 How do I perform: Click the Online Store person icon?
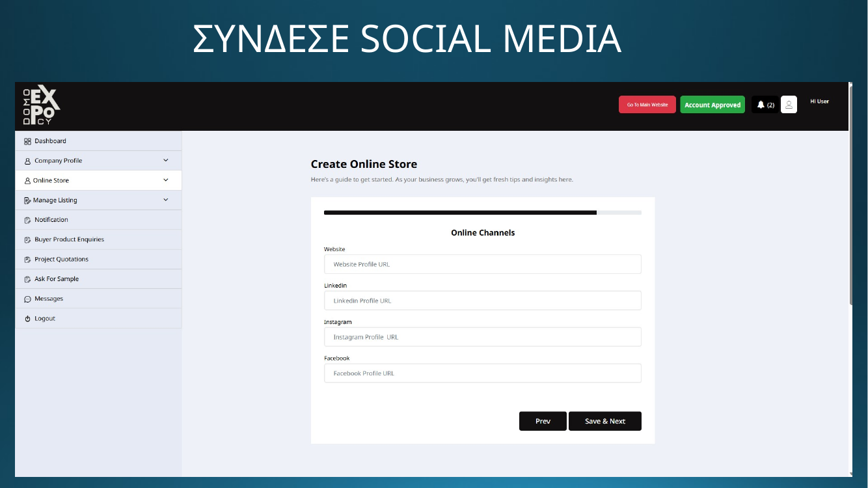point(27,180)
